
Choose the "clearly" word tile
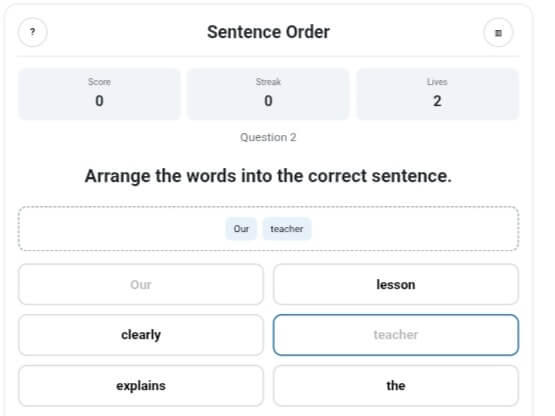(x=141, y=335)
